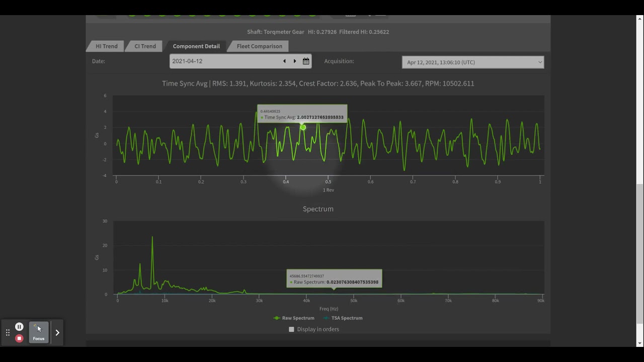This screenshot has width=644, height=362.
Task: Click the Date: label
Action: pyautogui.click(x=99, y=61)
